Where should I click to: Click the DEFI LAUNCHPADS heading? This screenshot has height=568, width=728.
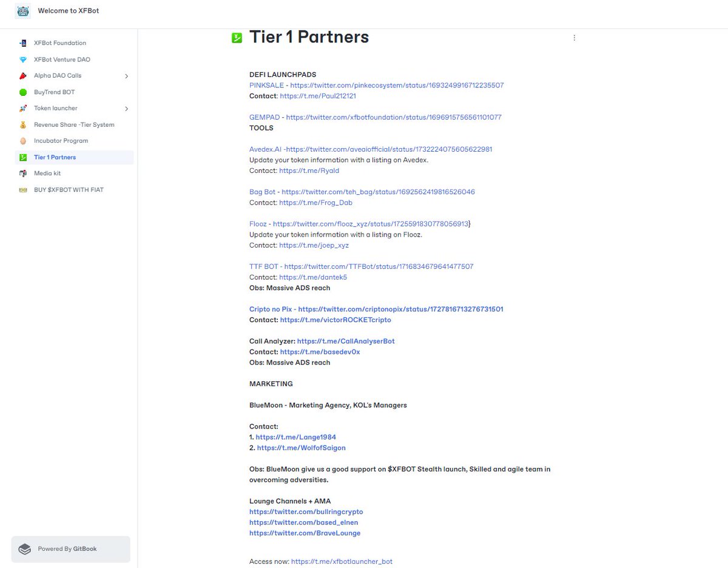283,75
